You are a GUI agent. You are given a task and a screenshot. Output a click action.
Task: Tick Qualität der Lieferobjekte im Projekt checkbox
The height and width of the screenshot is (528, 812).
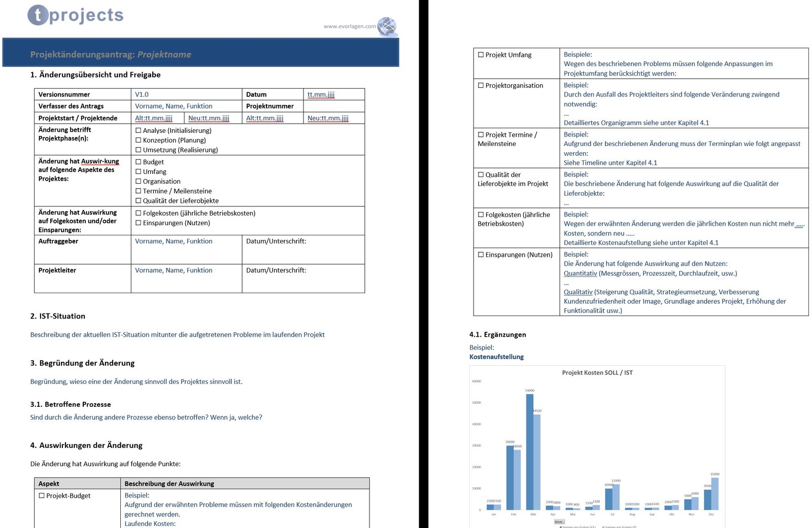tap(481, 174)
